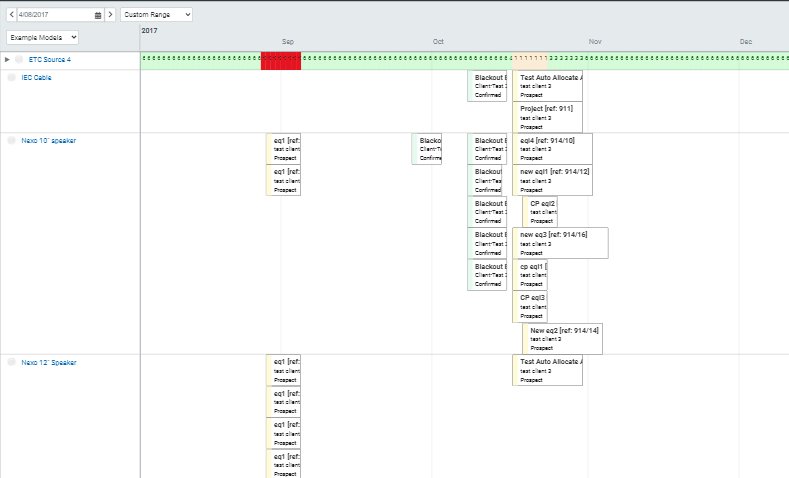Go to the next date range arrow
The image size is (789, 478).
pos(110,15)
